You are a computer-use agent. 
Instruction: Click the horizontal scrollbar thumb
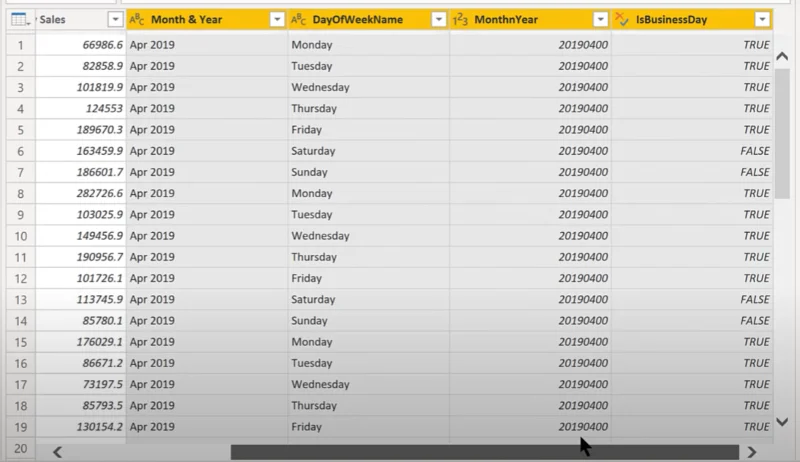[485, 452]
